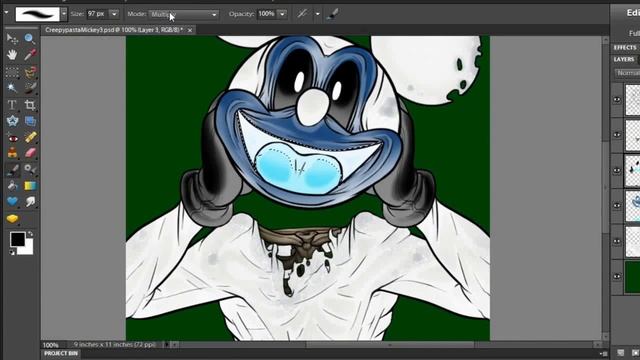Open tool options menu arrow at far left
This screenshot has width=640, height=360.
pyautogui.click(x=6, y=13)
